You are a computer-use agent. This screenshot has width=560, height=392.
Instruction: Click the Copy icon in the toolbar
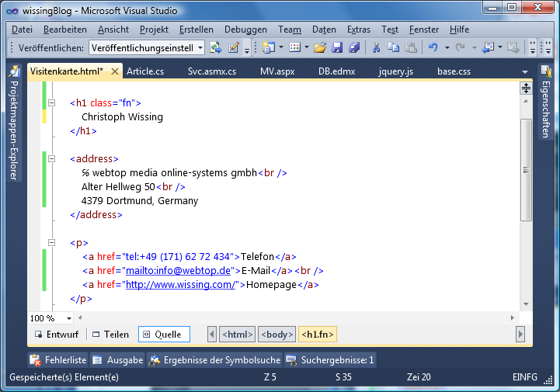[x=393, y=47]
